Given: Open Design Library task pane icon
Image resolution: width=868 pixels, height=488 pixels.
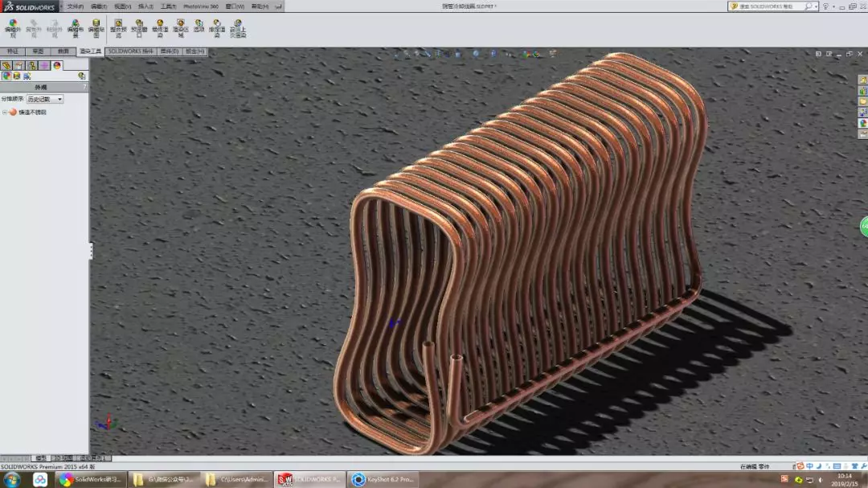Looking at the screenshot, I should [862, 91].
